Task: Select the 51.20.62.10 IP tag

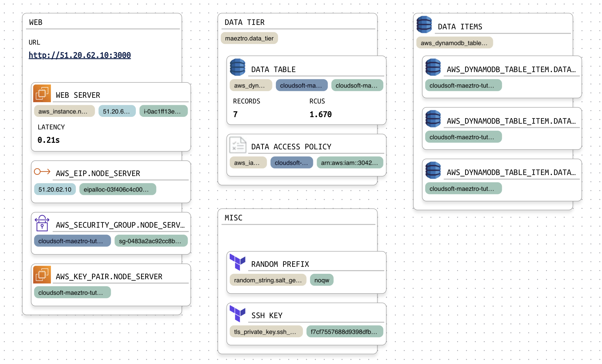Action: (x=55, y=190)
